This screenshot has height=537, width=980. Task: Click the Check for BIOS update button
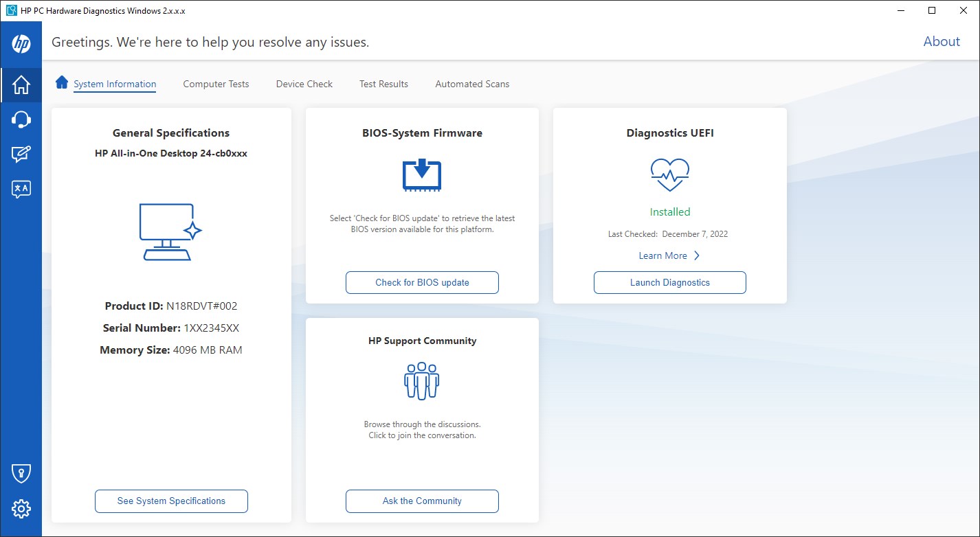pos(421,282)
